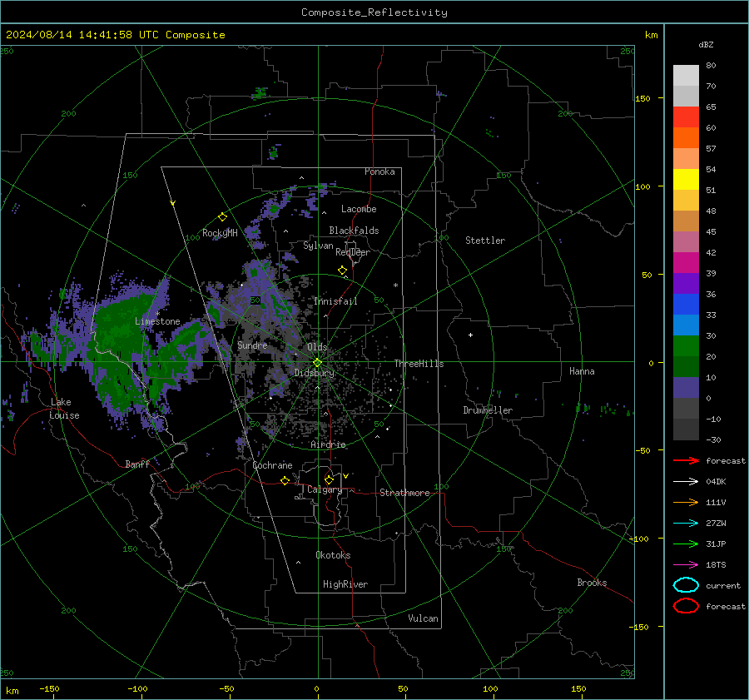Image resolution: width=749 pixels, height=700 pixels.
Task: Click the Vulcan label
Action: [423, 618]
